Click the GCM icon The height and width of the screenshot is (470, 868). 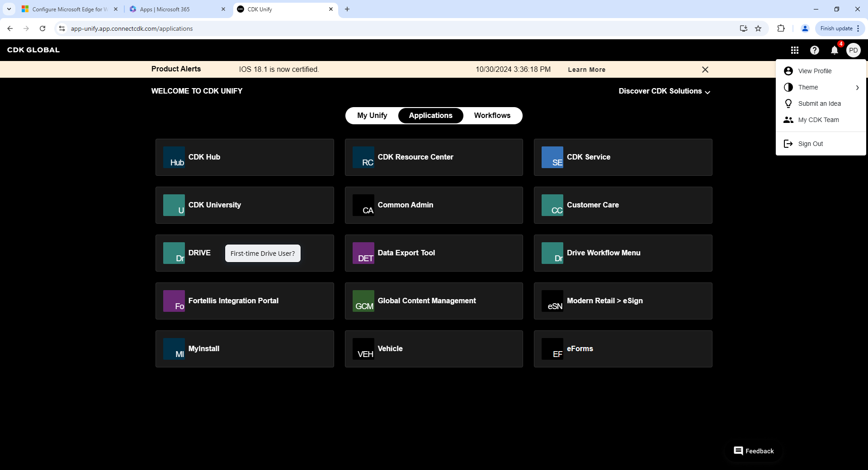coord(363,301)
